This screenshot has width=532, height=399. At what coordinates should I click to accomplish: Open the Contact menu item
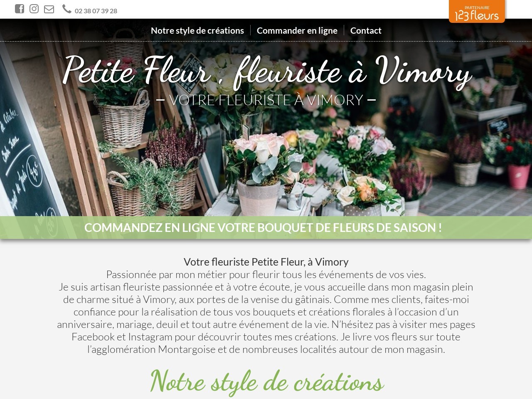[366, 30]
